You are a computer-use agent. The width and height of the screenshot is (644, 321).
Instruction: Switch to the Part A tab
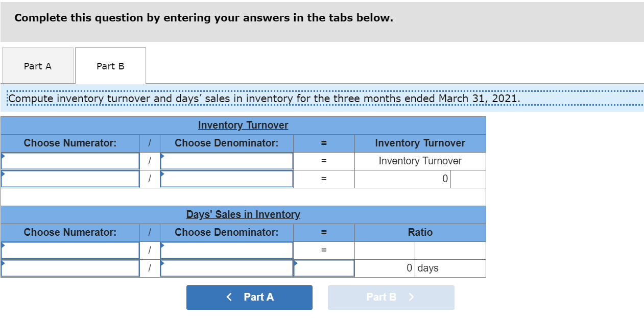pos(38,65)
